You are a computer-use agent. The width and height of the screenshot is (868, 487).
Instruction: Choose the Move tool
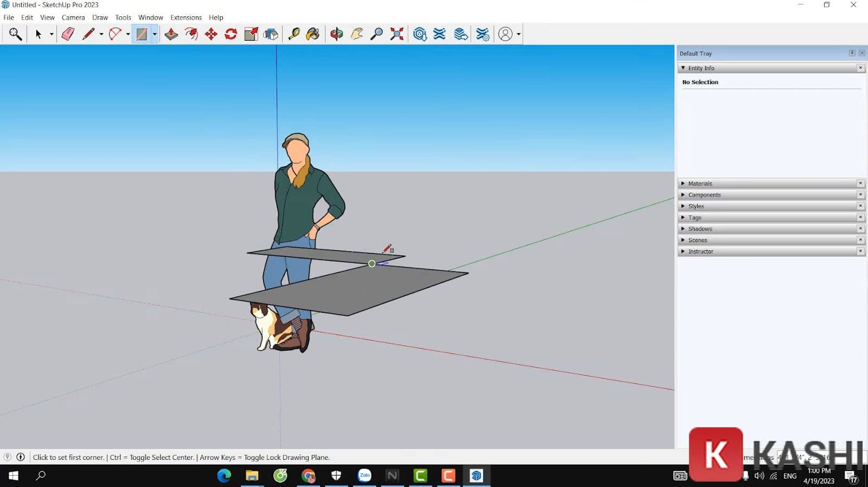coord(211,34)
